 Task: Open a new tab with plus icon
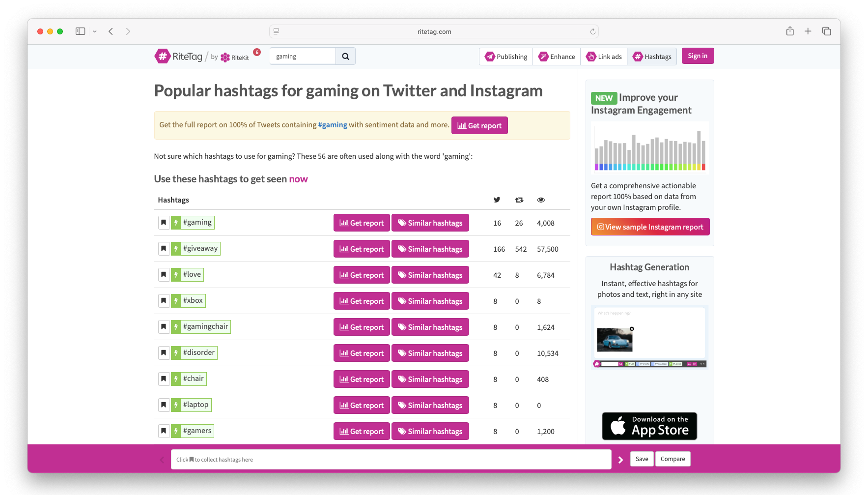808,31
